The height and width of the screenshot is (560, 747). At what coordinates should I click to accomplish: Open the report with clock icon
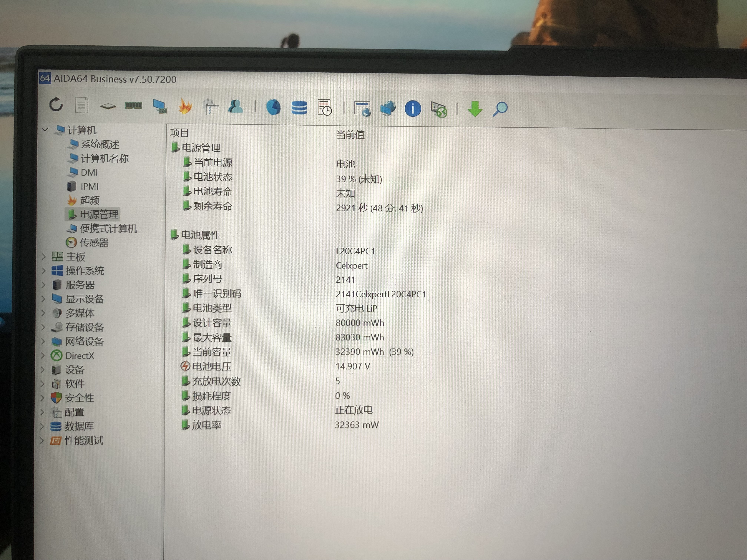325,108
